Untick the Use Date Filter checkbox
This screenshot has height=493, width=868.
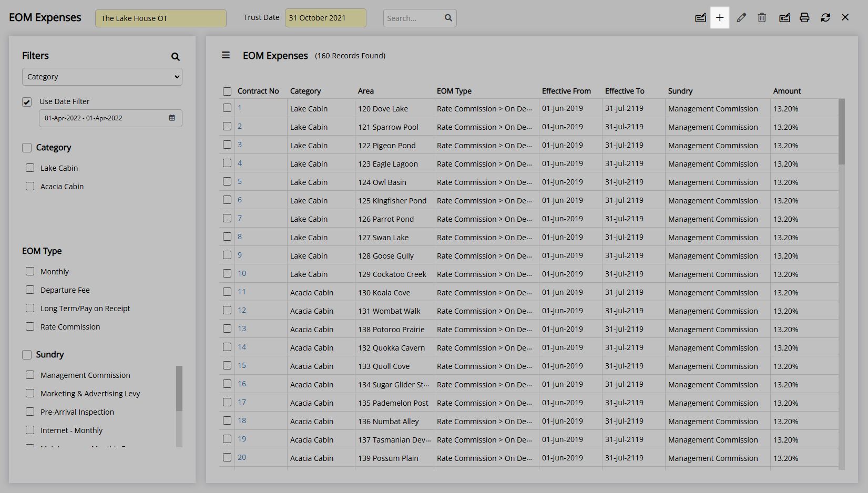pos(27,102)
